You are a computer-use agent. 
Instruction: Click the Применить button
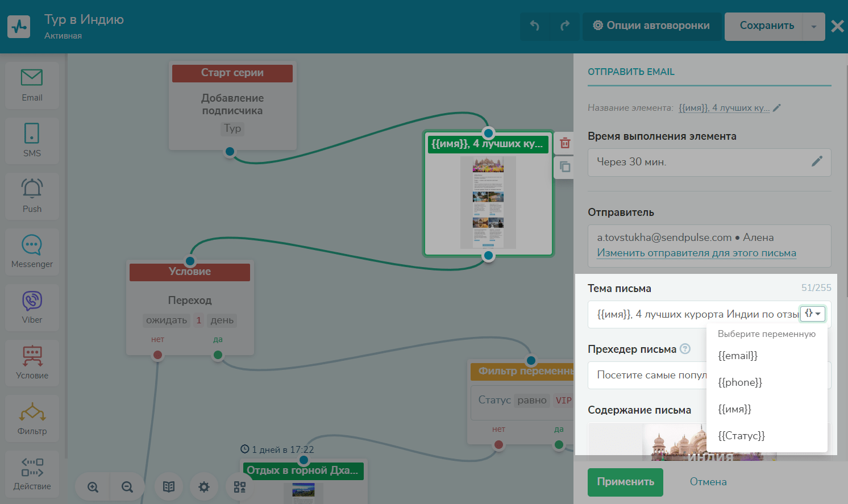coord(625,482)
